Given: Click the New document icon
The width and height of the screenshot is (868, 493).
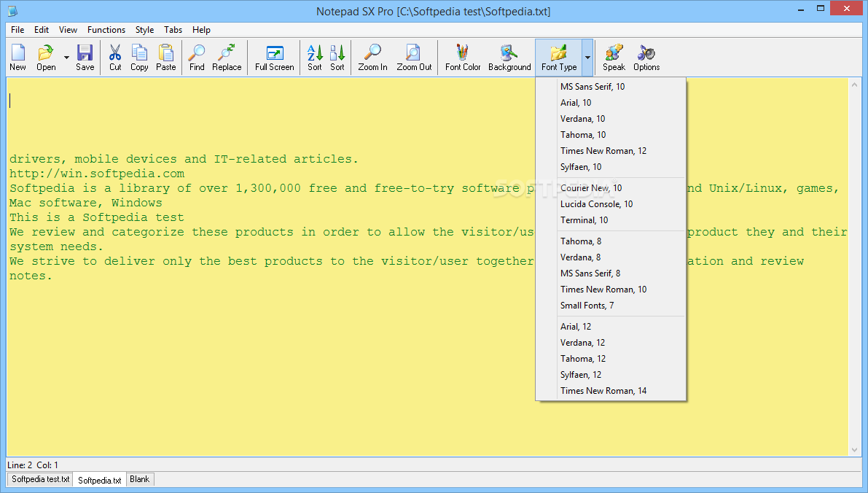Looking at the screenshot, I should (x=17, y=58).
